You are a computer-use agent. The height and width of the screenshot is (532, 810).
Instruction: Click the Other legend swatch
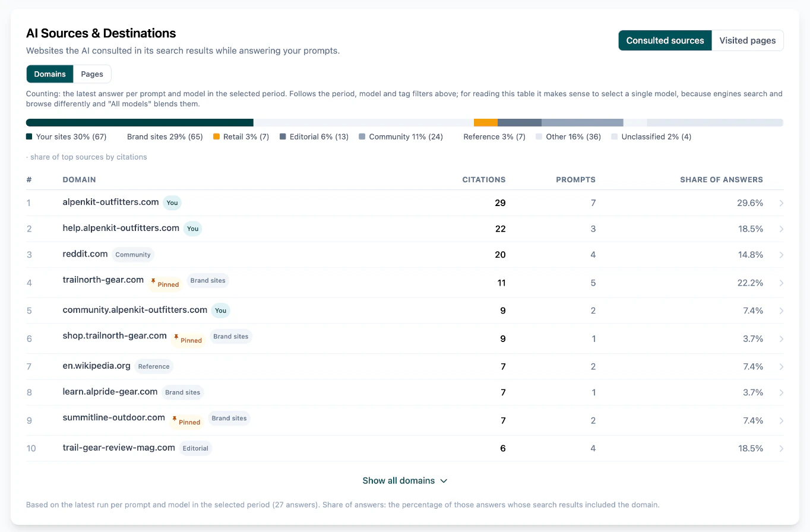pos(539,137)
